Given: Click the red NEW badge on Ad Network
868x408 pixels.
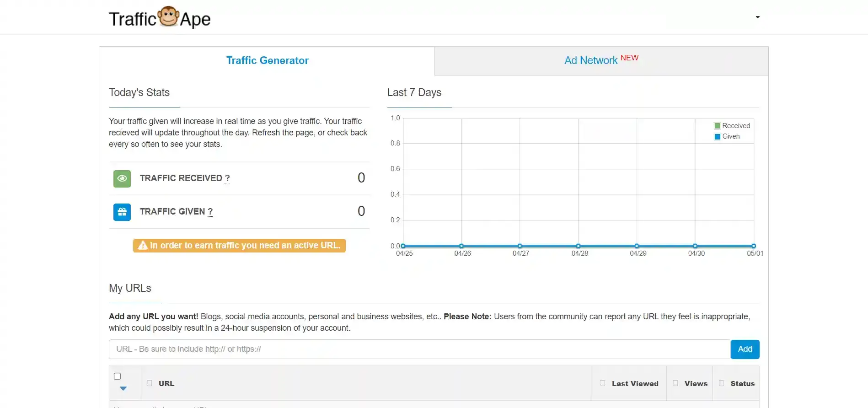Looking at the screenshot, I should click(629, 58).
